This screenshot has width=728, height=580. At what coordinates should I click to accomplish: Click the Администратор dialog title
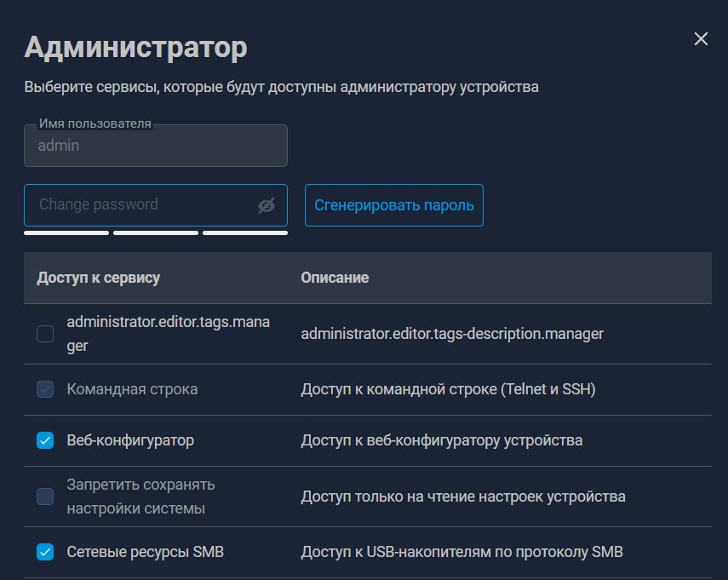tap(135, 48)
